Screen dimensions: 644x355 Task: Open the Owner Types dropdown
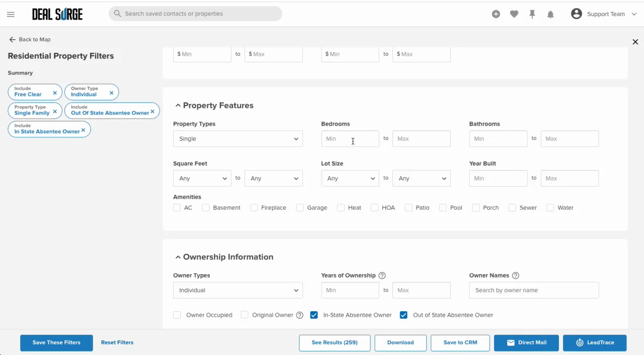click(238, 290)
